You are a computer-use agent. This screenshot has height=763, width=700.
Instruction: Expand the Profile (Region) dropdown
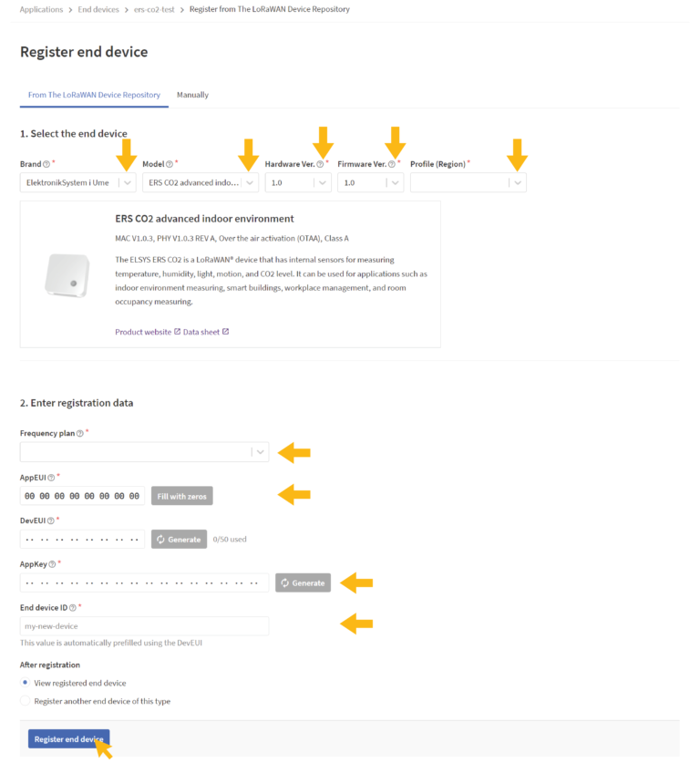(468, 182)
